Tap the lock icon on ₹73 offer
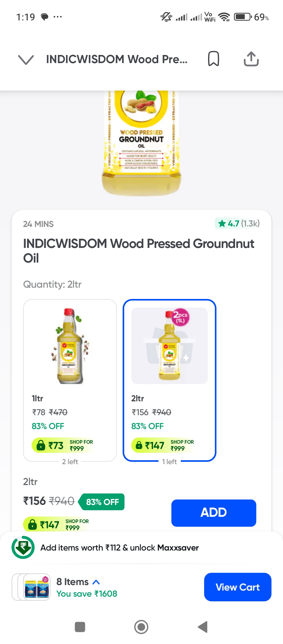The image size is (283, 644). pyautogui.click(x=41, y=445)
